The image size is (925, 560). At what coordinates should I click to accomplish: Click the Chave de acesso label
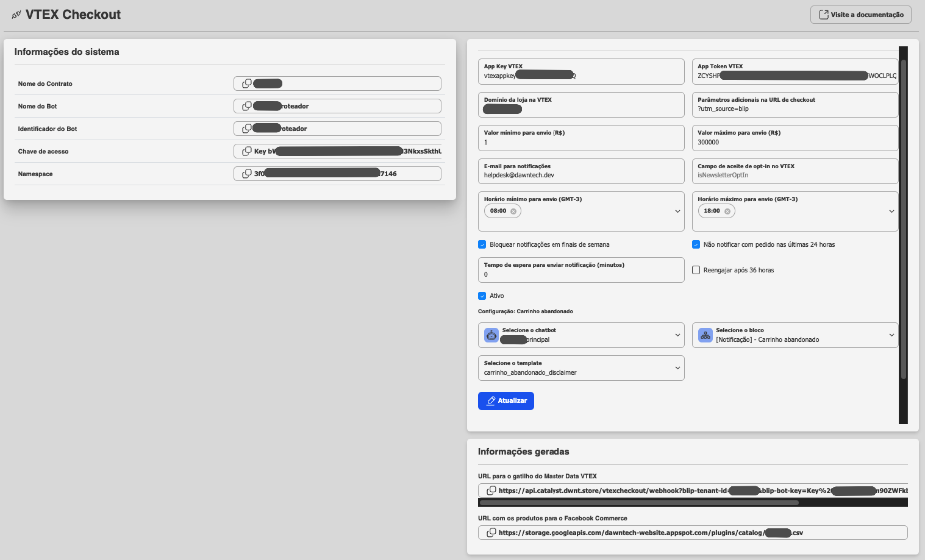43,151
